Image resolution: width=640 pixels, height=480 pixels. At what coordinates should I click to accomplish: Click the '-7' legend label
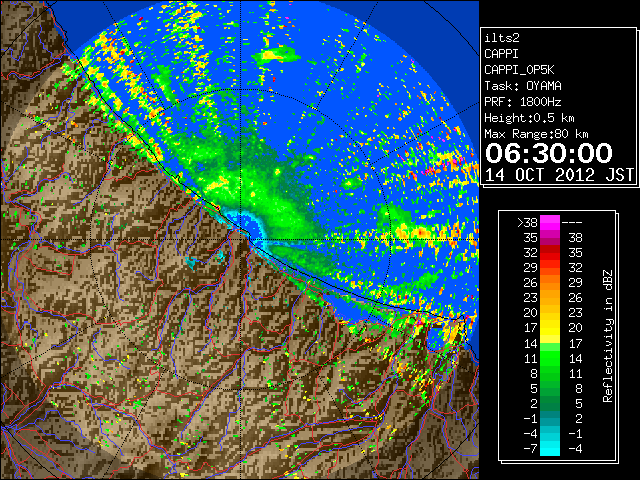[530, 449]
